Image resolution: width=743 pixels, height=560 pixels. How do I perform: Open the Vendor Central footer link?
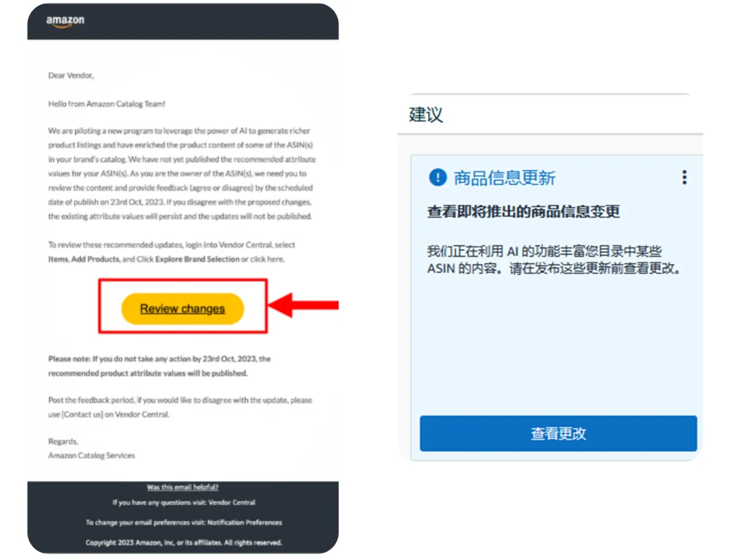point(232,502)
